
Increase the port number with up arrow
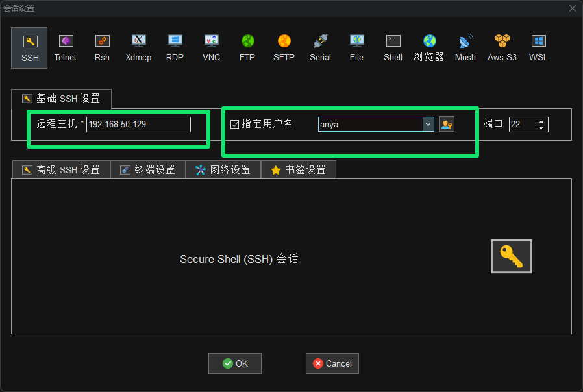[541, 121]
